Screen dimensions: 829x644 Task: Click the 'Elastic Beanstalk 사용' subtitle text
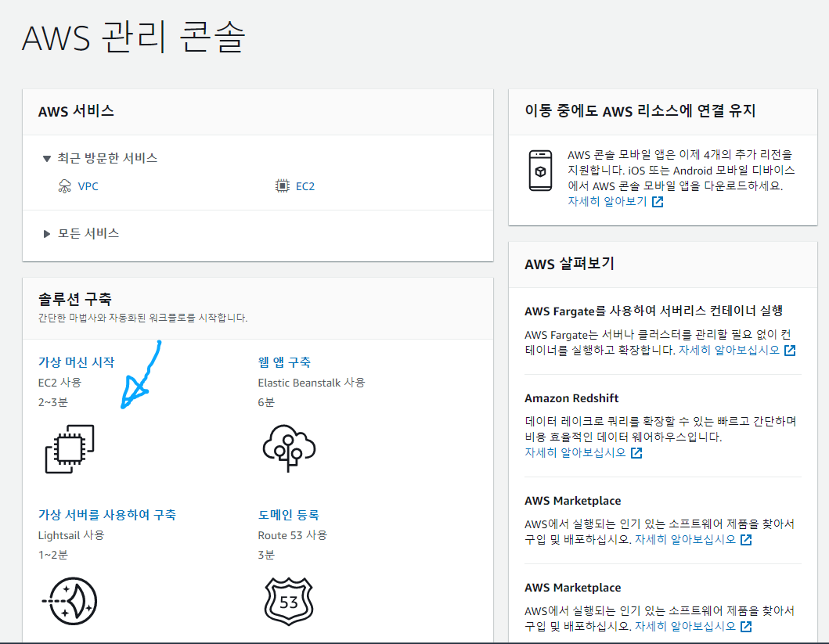(x=312, y=383)
